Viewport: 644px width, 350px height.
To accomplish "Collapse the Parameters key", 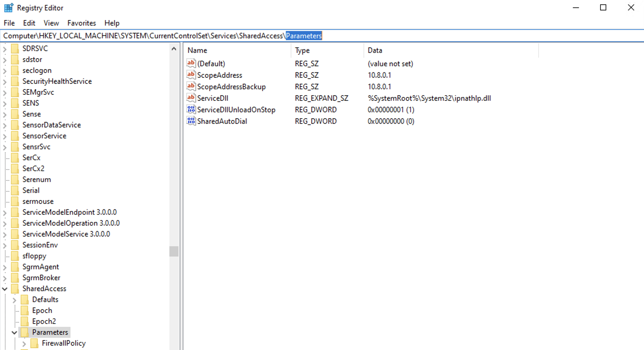I will (14, 333).
